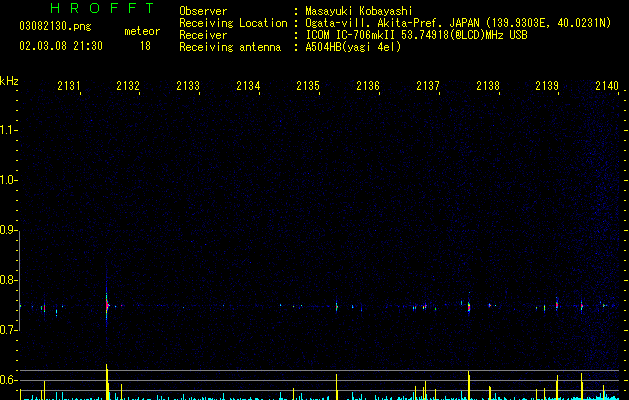
Task: Click the kHz axis label
Action: [x=9, y=81]
